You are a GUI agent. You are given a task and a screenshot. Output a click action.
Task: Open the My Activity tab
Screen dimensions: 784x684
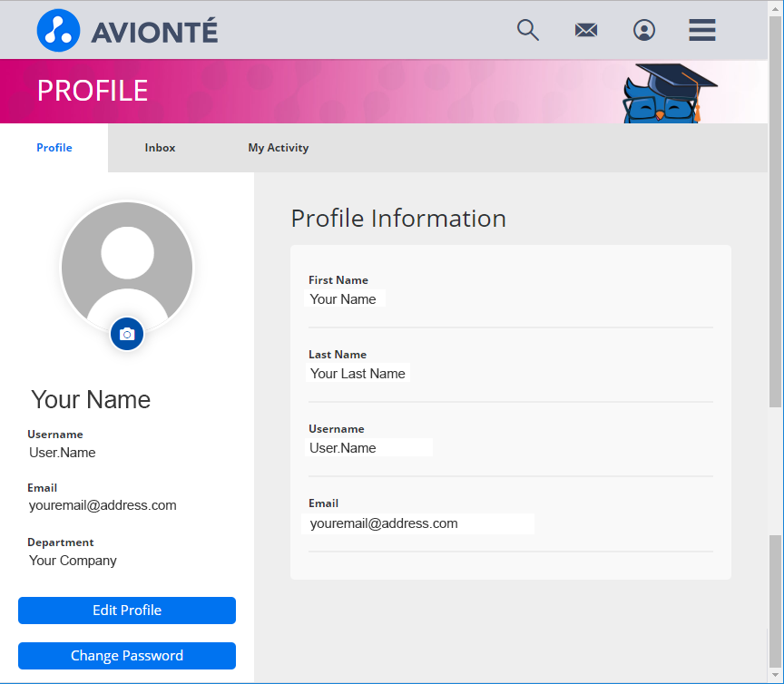[x=279, y=148]
